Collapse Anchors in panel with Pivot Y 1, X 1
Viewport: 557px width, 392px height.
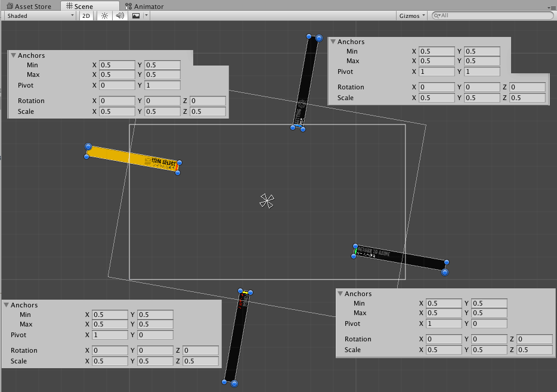click(333, 42)
